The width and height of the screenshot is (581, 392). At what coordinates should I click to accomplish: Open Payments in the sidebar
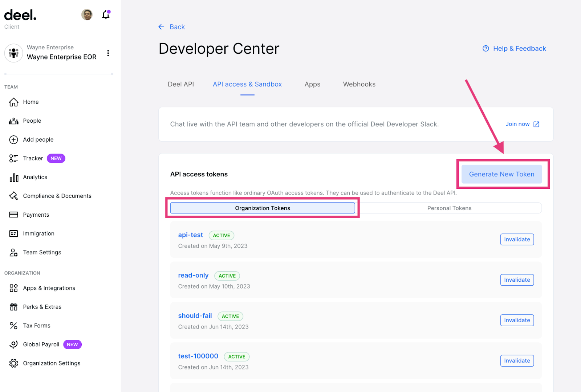[x=36, y=215]
